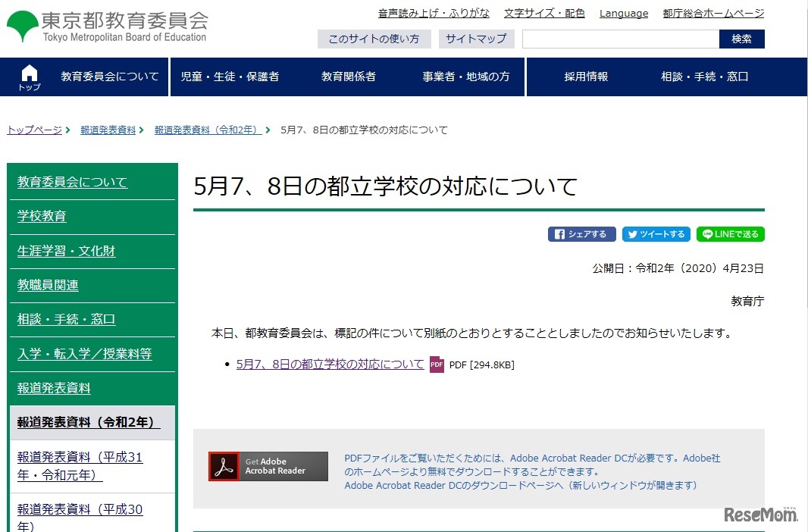Switch to the 採用情報 navigation tab
This screenshot has height=532, width=808.
click(x=585, y=77)
